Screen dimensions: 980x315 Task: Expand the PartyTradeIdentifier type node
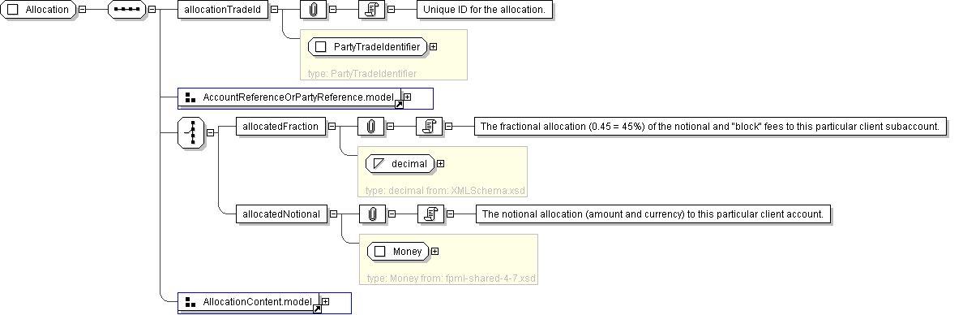(x=433, y=47)
